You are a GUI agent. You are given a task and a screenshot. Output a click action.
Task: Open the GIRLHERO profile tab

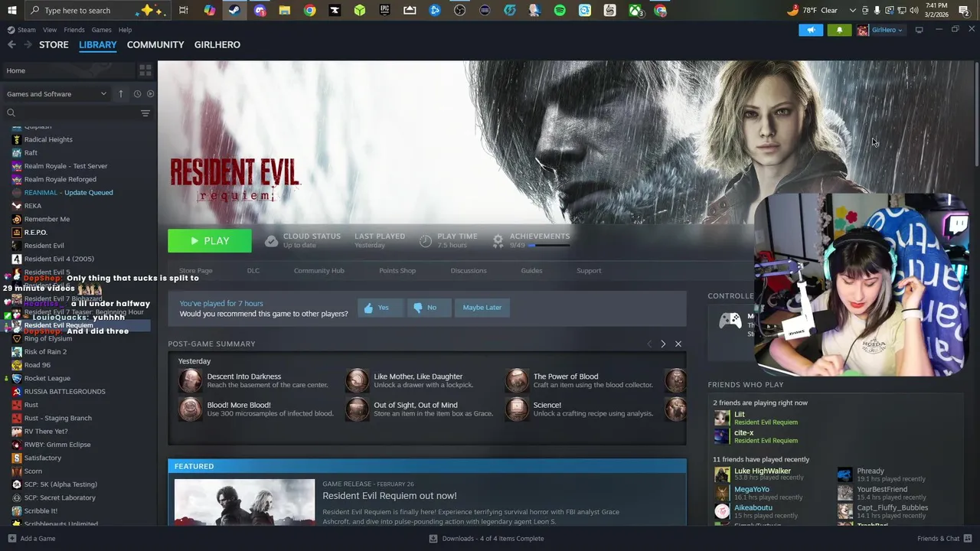tap(217, 44)
